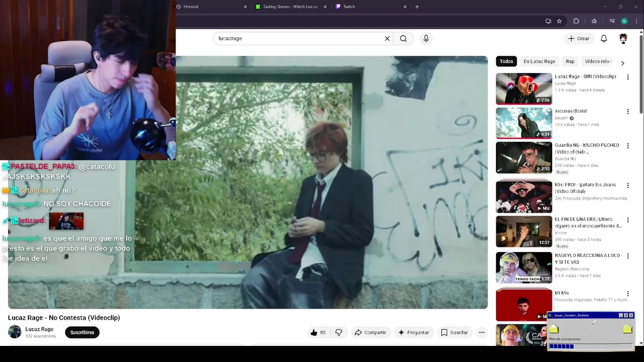Viewport: 644px width, 362px height.
Task: Open the Lucaz Rage channel name link
Action: click(39, 329)
